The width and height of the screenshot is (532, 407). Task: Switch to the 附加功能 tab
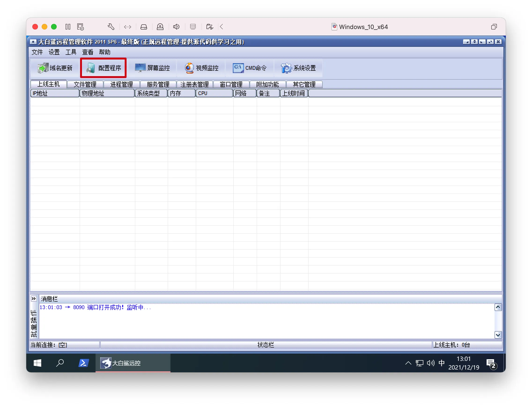268,84
